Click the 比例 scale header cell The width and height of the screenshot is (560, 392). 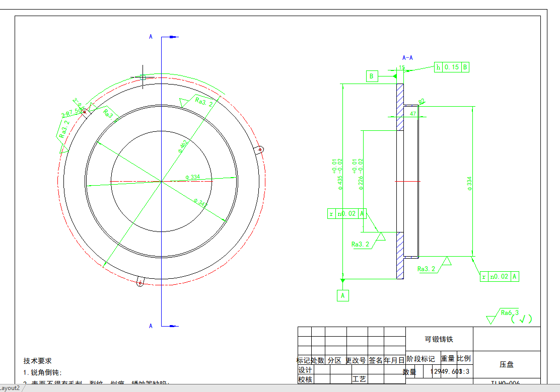pos(464,358)
